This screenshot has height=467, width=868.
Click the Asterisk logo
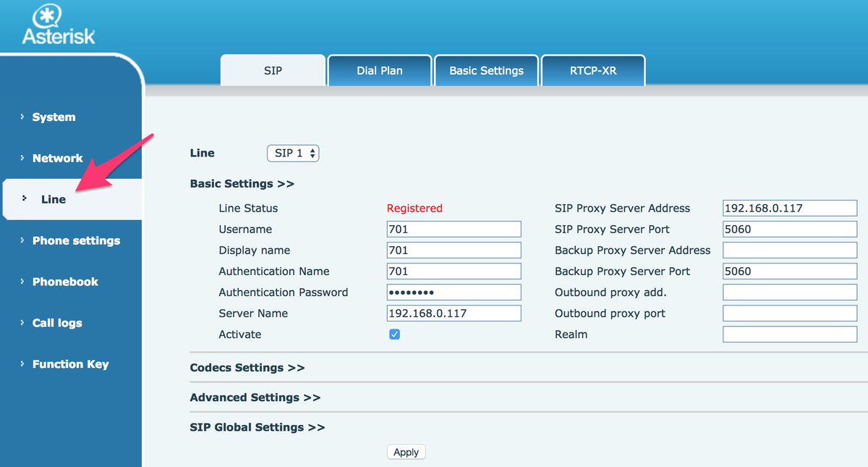coord(59,25)
